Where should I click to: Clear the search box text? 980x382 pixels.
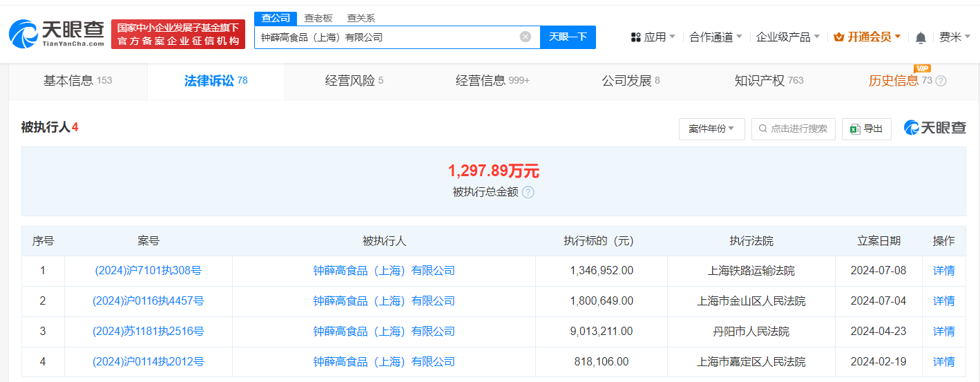coord(526,37)
